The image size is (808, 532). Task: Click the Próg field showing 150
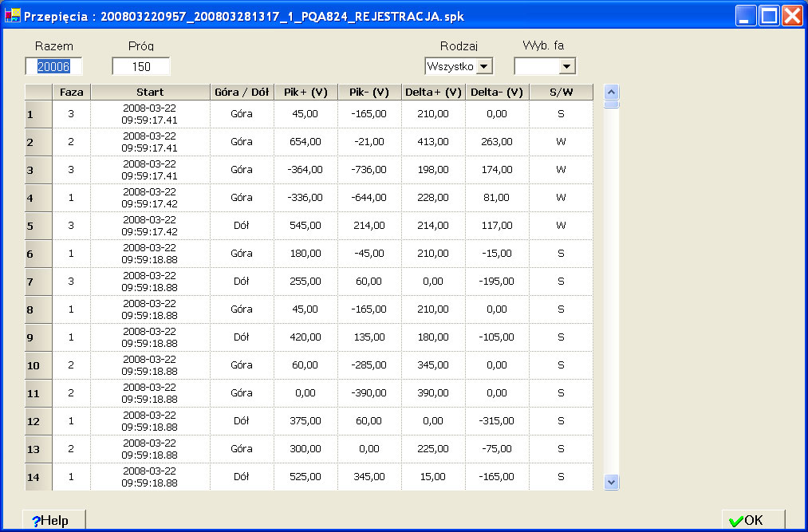point(141,66)
